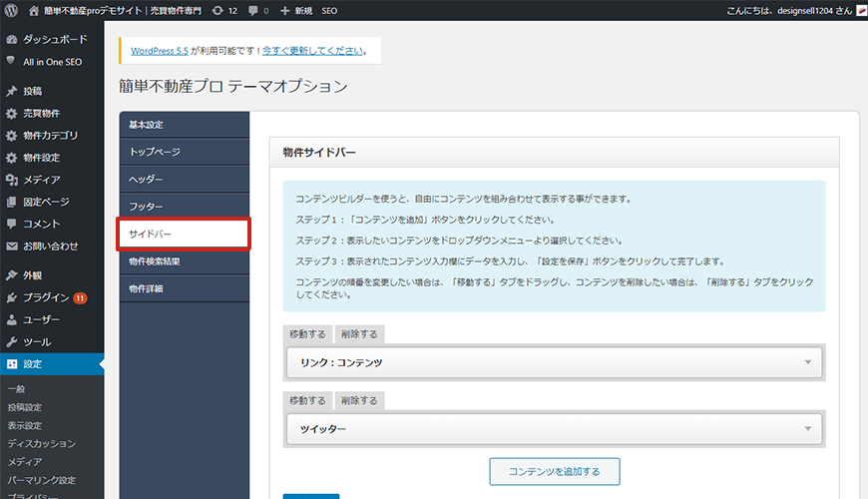Viewport: 868px width, 499px height.
Task: Open パーマリンク設定 in the settings submenu
Action: point(40,480)
